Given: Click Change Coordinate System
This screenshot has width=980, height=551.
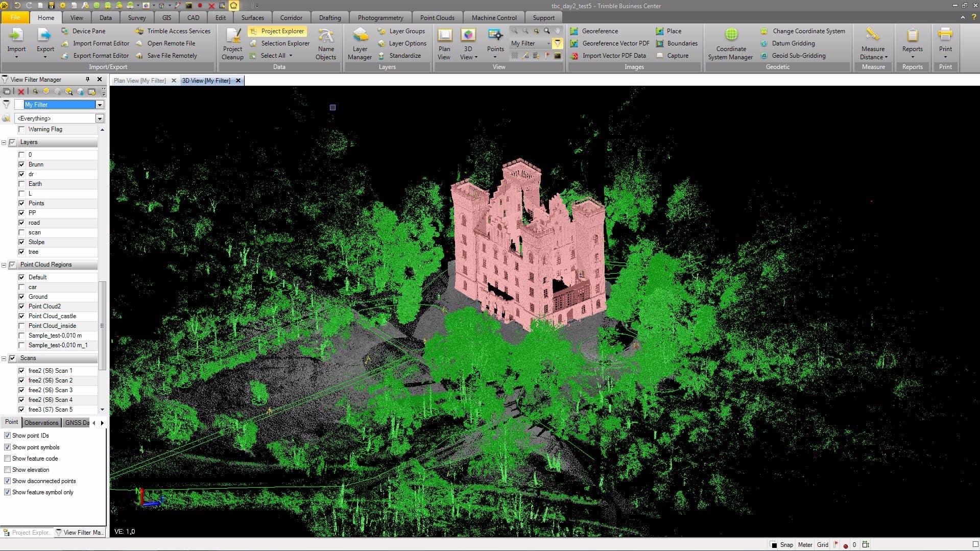Looking at the screenshot, I should click(802, 31).
